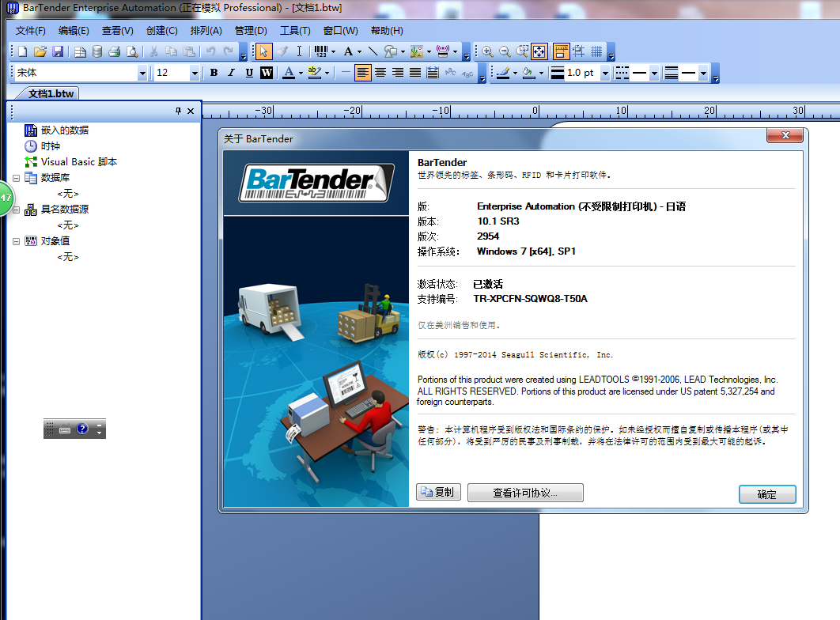
Task: Close the data sources side panel
Action: [x=191, y=111]
